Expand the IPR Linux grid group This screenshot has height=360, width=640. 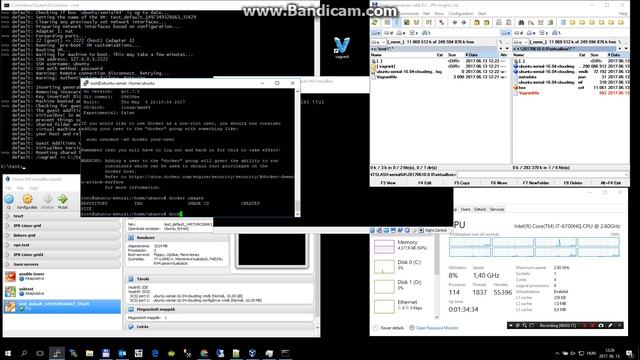point(8,226)
